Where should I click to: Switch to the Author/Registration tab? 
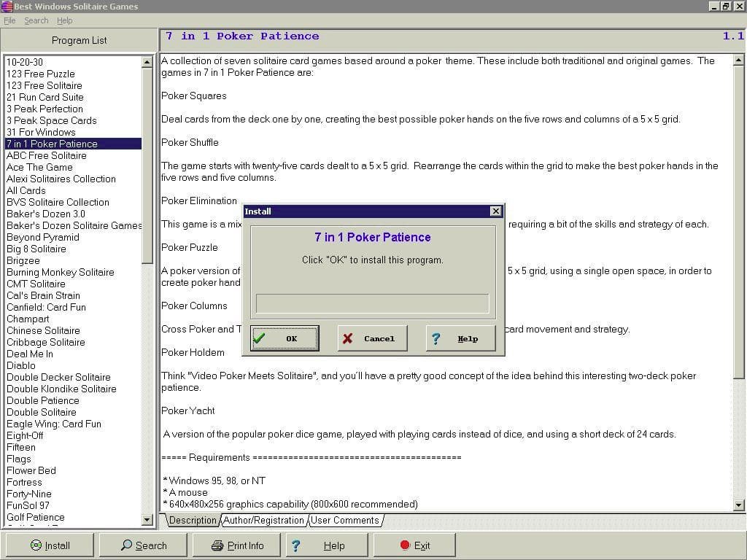click(263, 520)
